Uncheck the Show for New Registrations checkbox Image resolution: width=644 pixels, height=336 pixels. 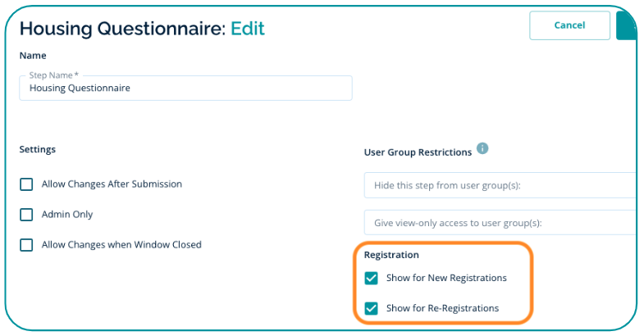tap(372, 278)
